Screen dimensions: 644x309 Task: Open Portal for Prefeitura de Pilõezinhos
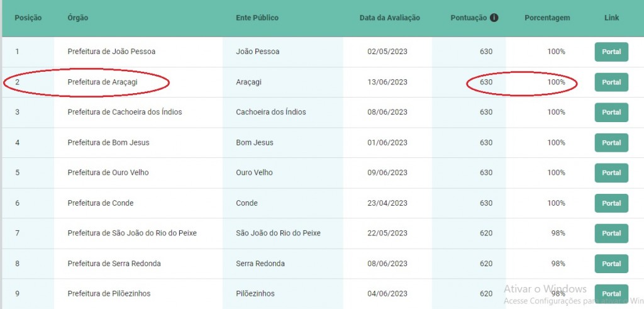click(611, 294)
